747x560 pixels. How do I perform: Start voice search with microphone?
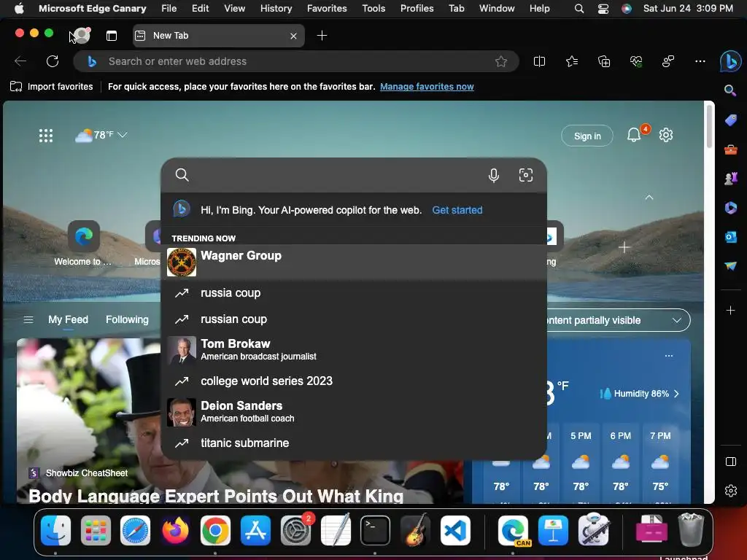coord(494,175)
